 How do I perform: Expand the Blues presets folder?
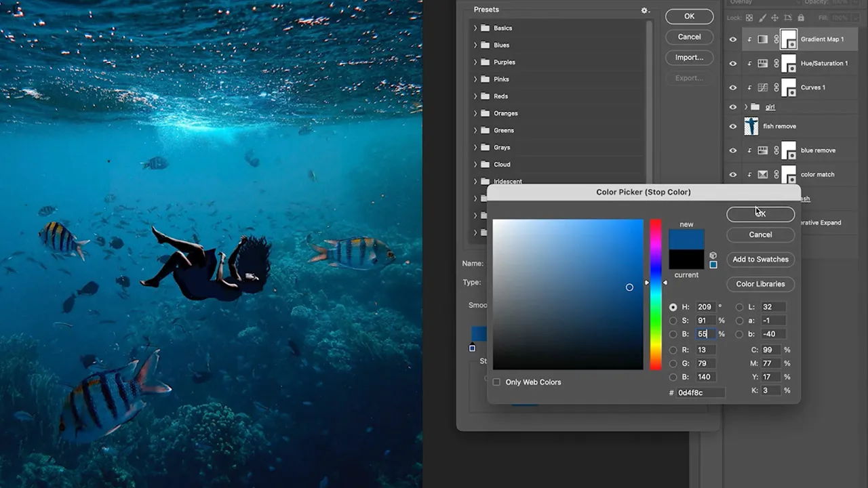(x=475, y=45)
